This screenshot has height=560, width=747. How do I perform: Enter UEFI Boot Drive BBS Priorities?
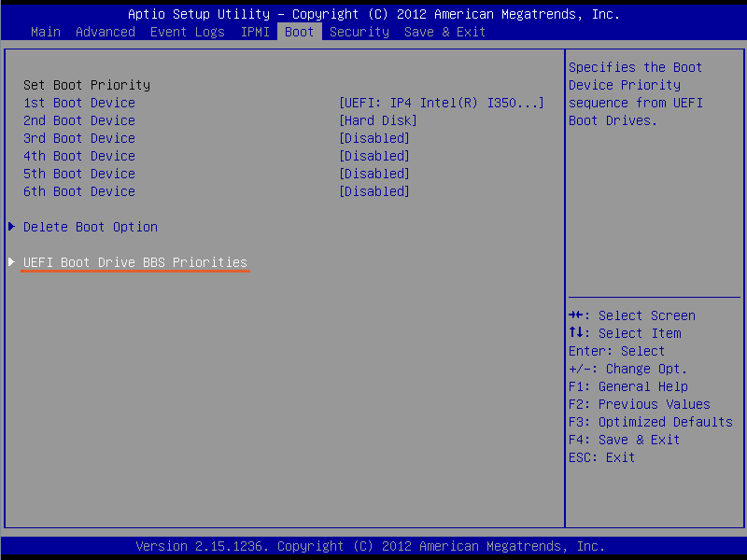[x=135, y=262]
